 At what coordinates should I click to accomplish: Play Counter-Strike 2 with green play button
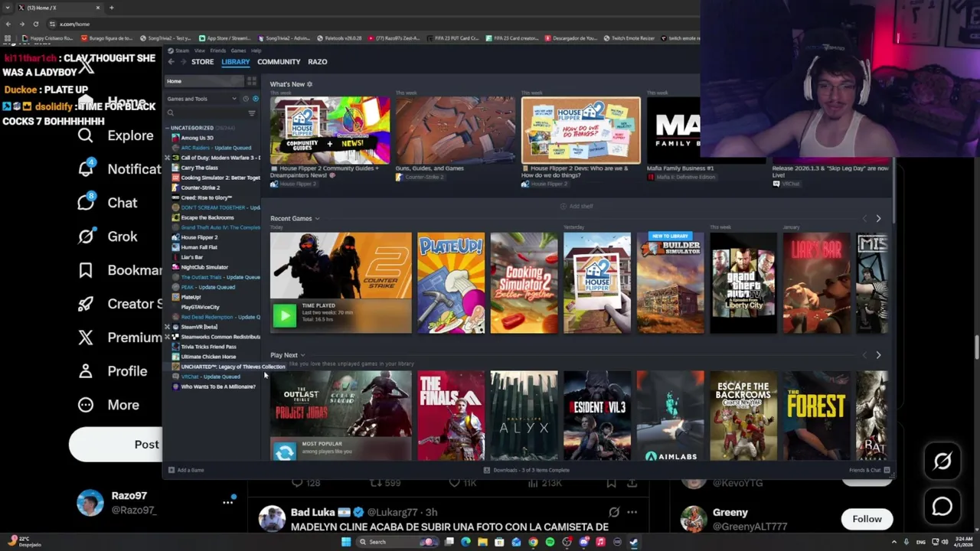click(284, 315)
